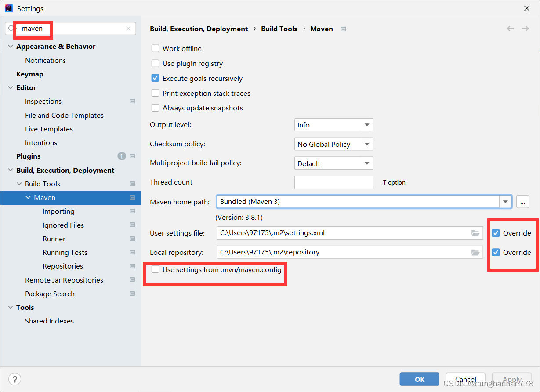Image resolution: width=540 pixels, height=392 pixels.
Task: Collapse the Editor group
Action: coord(11,87)
